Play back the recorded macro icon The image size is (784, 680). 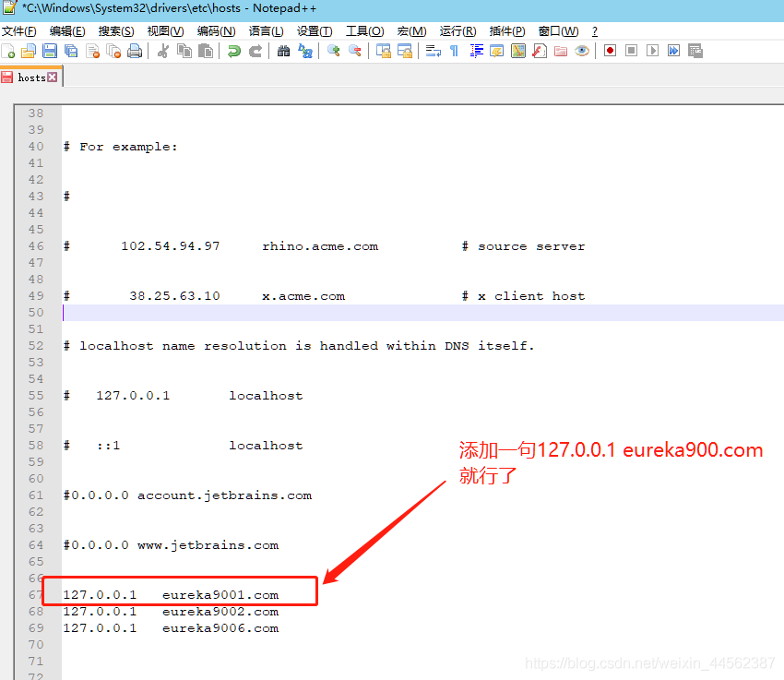click(652, 51)
